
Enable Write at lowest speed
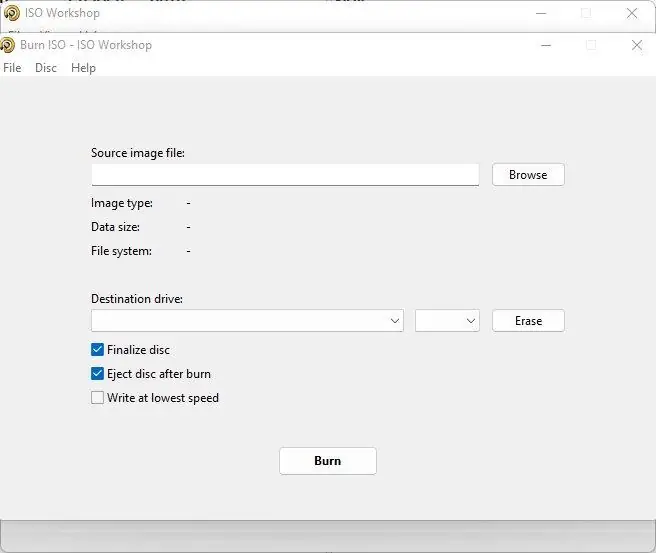tap(97, 397)
